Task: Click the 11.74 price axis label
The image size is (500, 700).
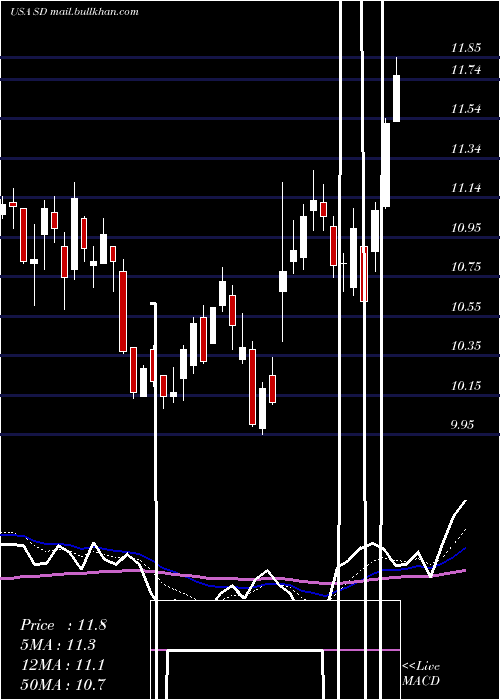Action: pos(466,70)
